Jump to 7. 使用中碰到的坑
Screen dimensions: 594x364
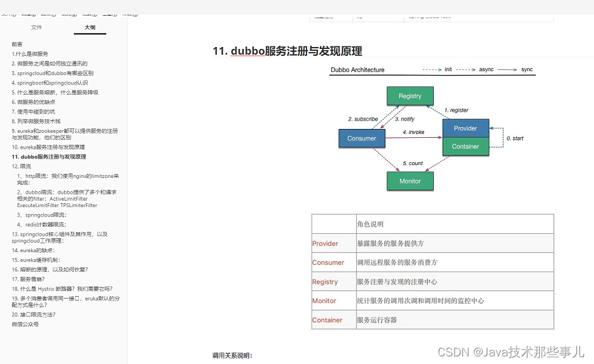(x=33, y=112)
